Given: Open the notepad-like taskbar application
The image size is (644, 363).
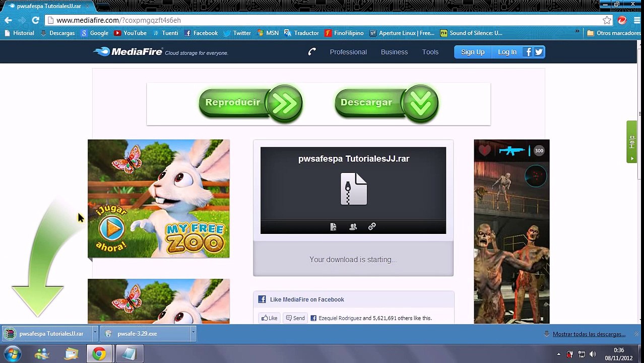Looking at the screenshot, I should [x=130, y=354].
